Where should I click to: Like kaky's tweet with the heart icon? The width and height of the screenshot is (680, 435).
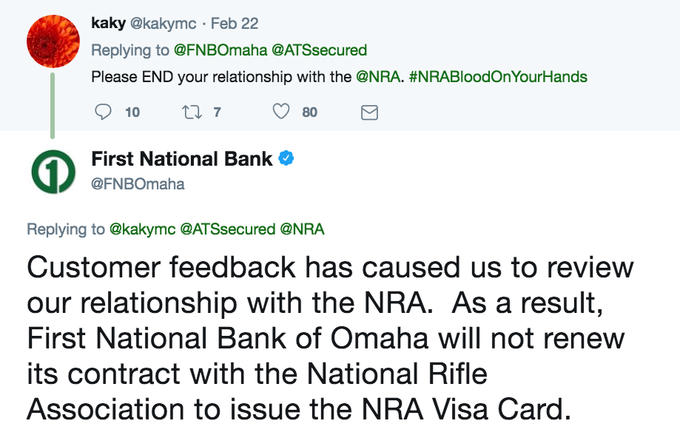(281, 111)
